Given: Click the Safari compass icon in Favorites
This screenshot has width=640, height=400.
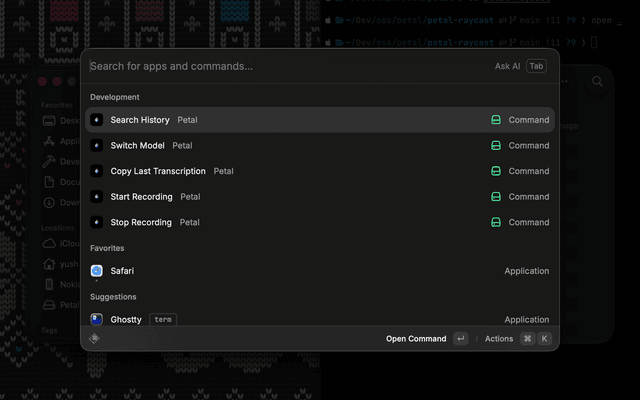Looking at the screenshot, I should point(97,271).
